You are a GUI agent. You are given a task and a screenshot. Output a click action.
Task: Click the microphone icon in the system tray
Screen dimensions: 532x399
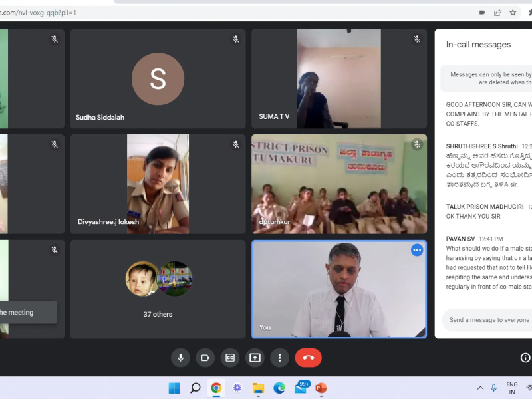[493, 388]
